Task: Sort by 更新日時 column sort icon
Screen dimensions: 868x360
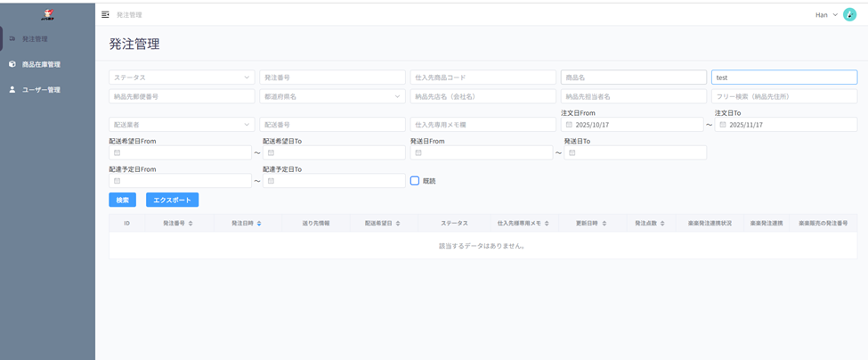Action: pyautogui.click(x=604, y=224)
